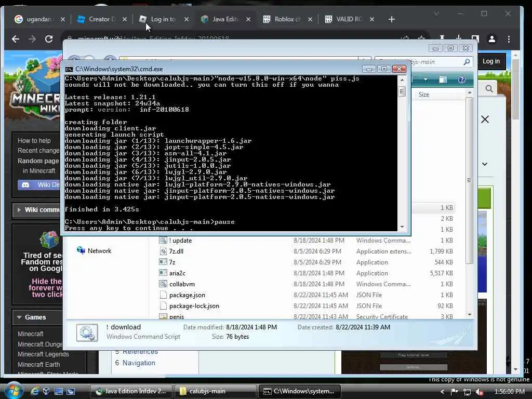
Task: Reload the browser page
Action: 49,39
